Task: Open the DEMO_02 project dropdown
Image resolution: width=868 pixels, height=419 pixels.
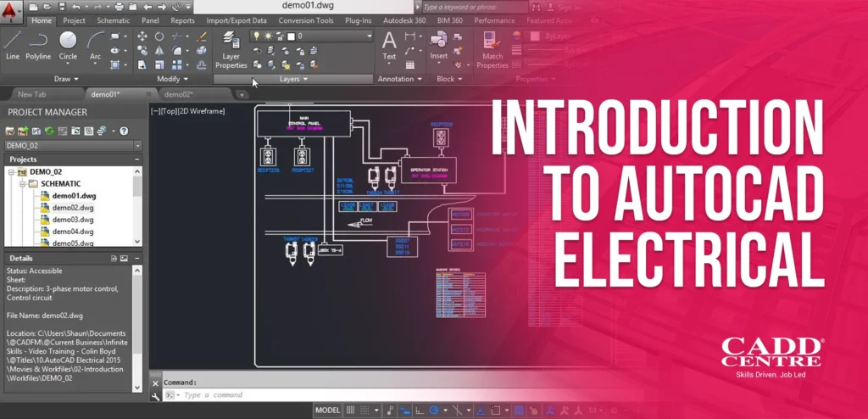Action: click(136, 145)
